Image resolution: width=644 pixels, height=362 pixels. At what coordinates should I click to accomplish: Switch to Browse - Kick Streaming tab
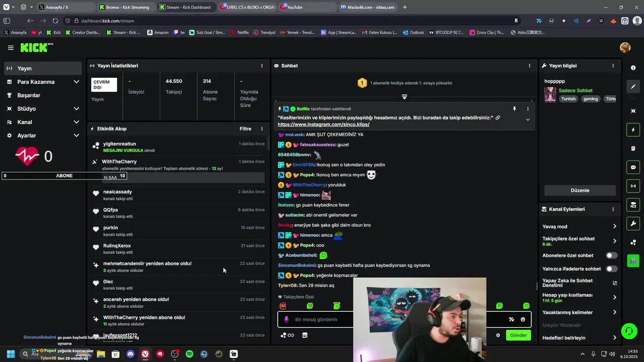coord(125,7)
